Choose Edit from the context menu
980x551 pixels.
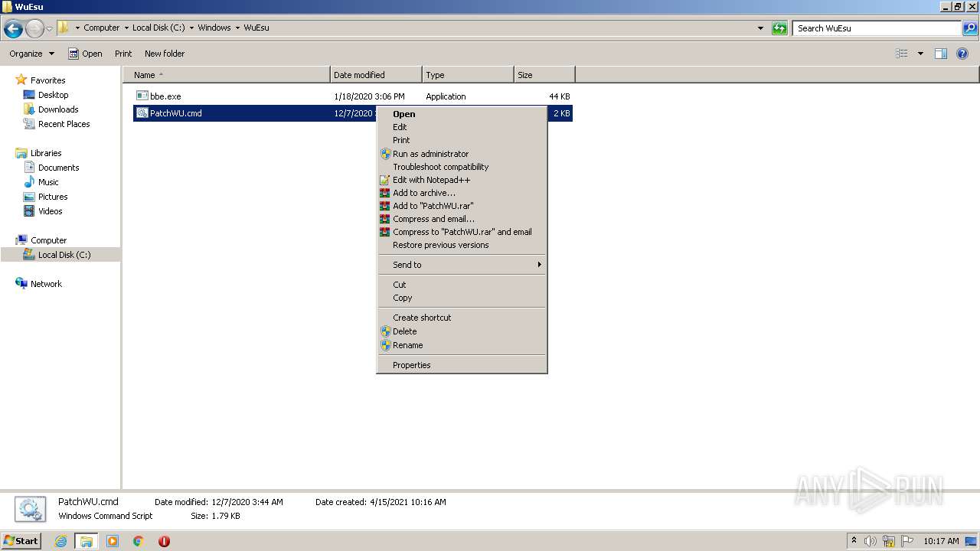pos(462,127)
